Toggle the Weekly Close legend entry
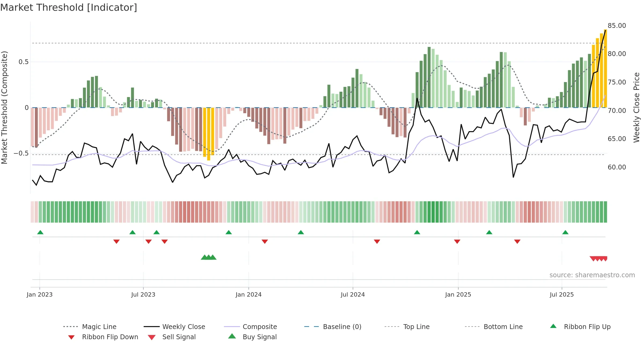644x362 pixels. pyautogui.click(x=174, y=327)
